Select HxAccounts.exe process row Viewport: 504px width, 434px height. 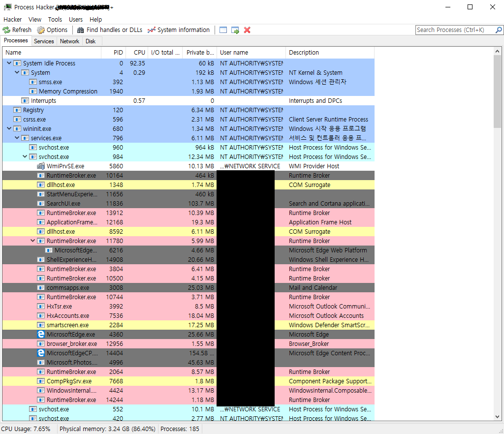coord(189,316)
